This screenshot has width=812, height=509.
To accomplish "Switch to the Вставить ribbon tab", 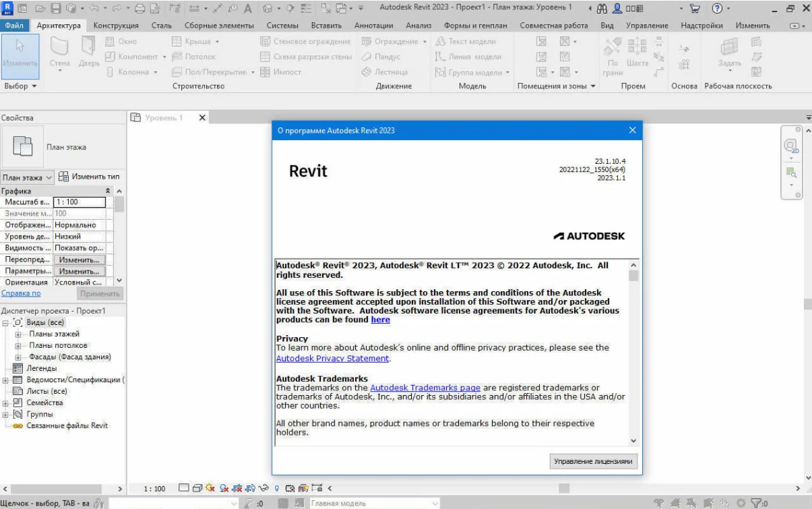I will pos(325,26).
